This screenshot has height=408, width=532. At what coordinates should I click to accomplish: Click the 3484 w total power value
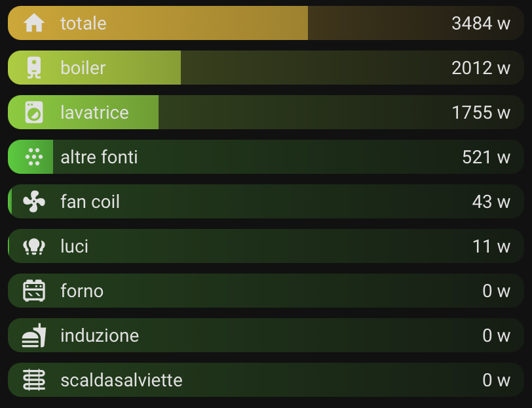coord(480,24)
